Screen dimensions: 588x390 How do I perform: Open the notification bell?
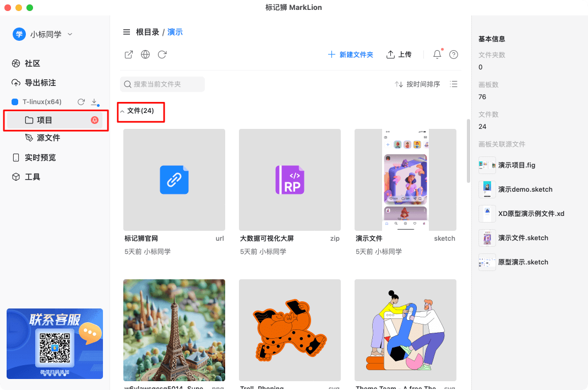coord(436,55)
